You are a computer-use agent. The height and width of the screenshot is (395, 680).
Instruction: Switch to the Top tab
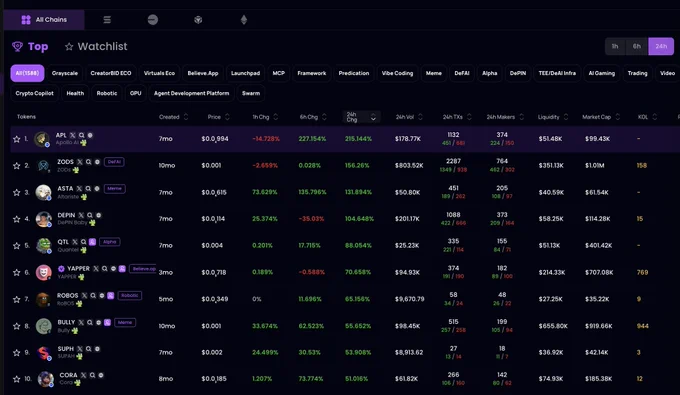pos(30,46)
